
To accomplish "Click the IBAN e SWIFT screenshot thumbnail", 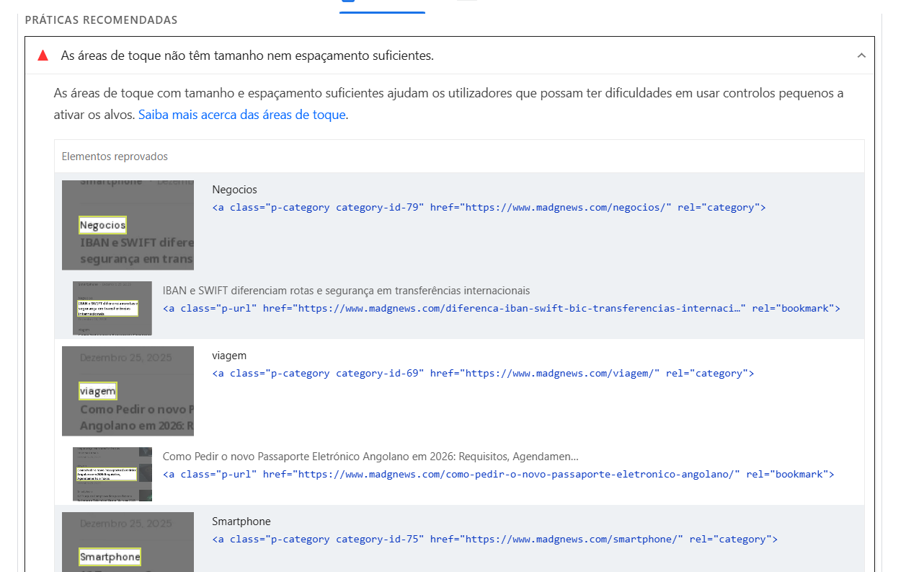I will click(112, 308).
